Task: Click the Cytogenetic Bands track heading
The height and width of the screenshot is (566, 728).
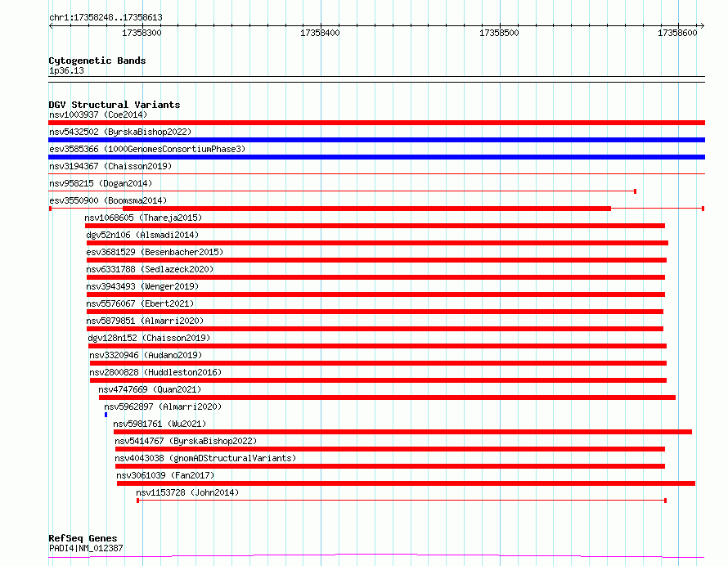Action: click(97, 61)
